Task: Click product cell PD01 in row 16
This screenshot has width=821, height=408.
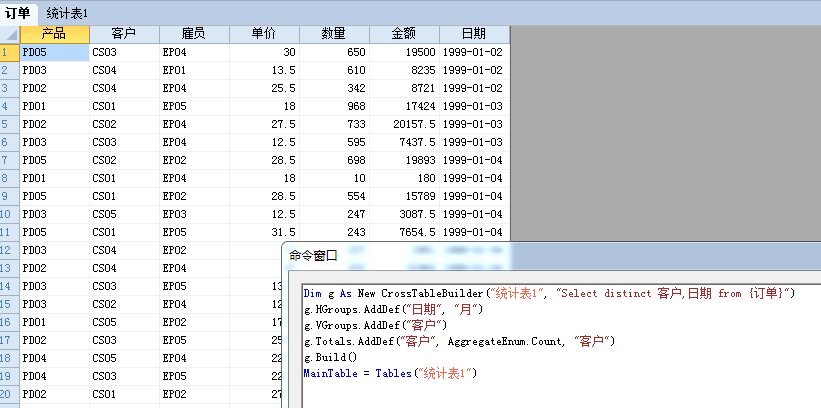Action: tap(54, 322)
